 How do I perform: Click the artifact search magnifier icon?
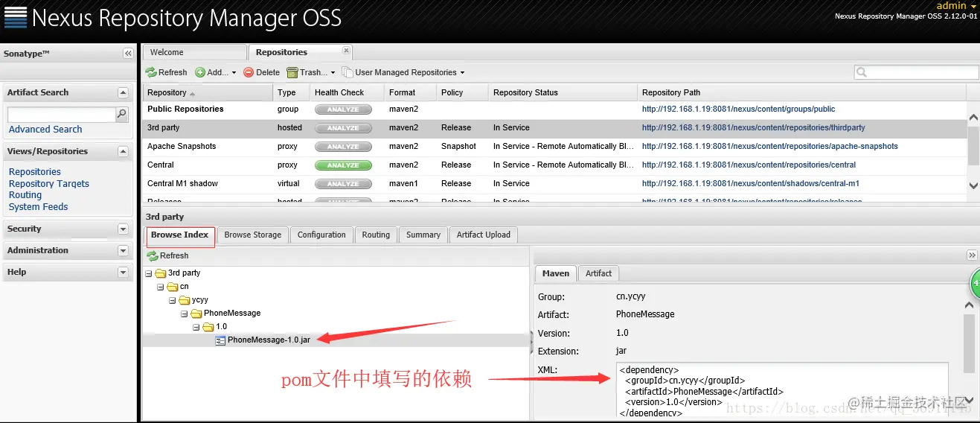(x=122, y=114)
